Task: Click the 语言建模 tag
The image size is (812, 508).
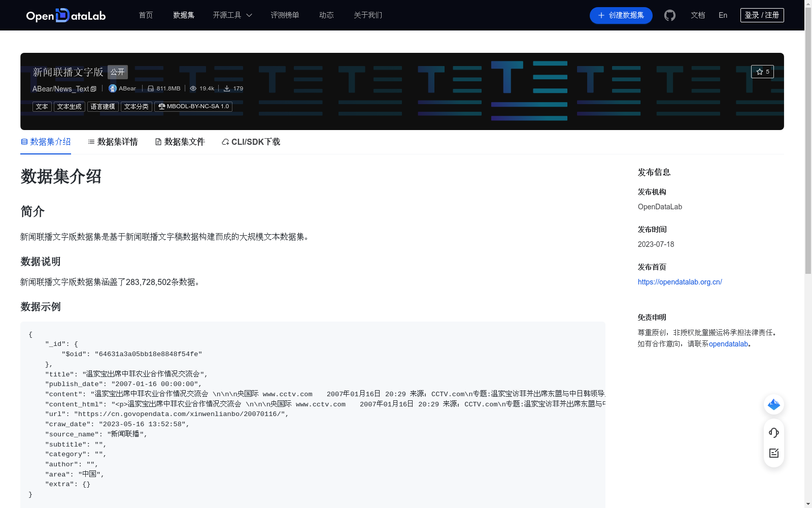Action: click(103, 107)
